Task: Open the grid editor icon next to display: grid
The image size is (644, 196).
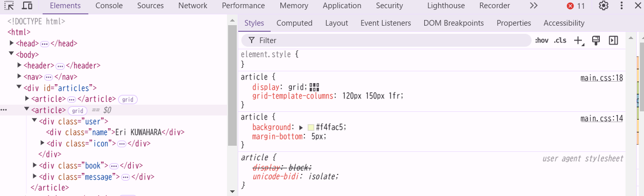Action: (314, 87)
